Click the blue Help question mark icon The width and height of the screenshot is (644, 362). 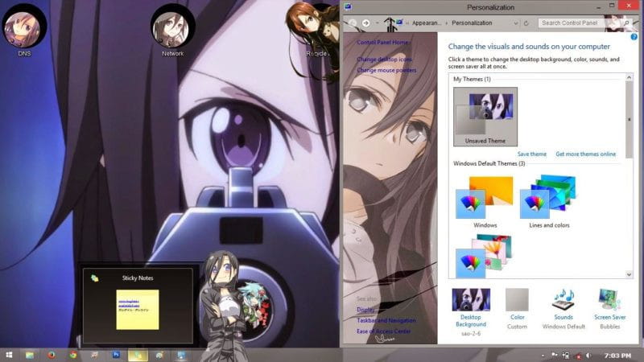[634, 37]
